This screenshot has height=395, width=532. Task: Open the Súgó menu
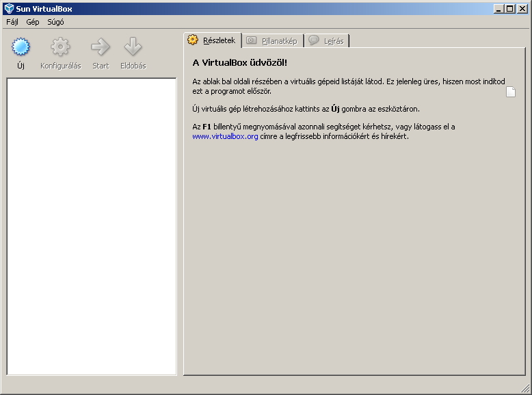coord(55,22)
